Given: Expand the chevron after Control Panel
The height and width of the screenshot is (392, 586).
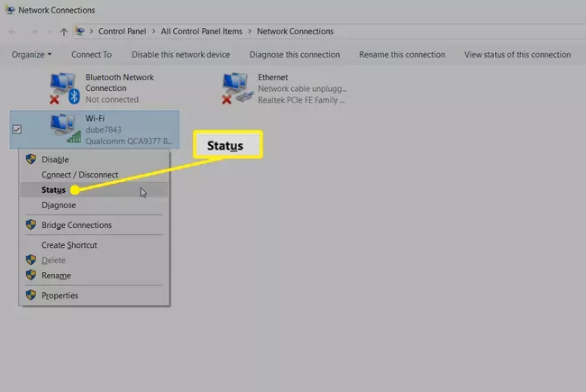Looking at the screenshot, I should 153,32.
